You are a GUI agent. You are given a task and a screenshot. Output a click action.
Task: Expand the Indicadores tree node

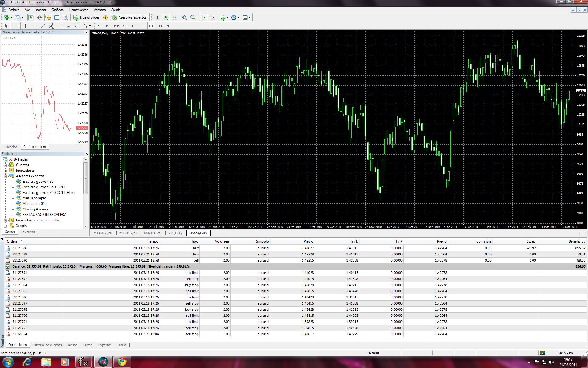pos(5,171)
